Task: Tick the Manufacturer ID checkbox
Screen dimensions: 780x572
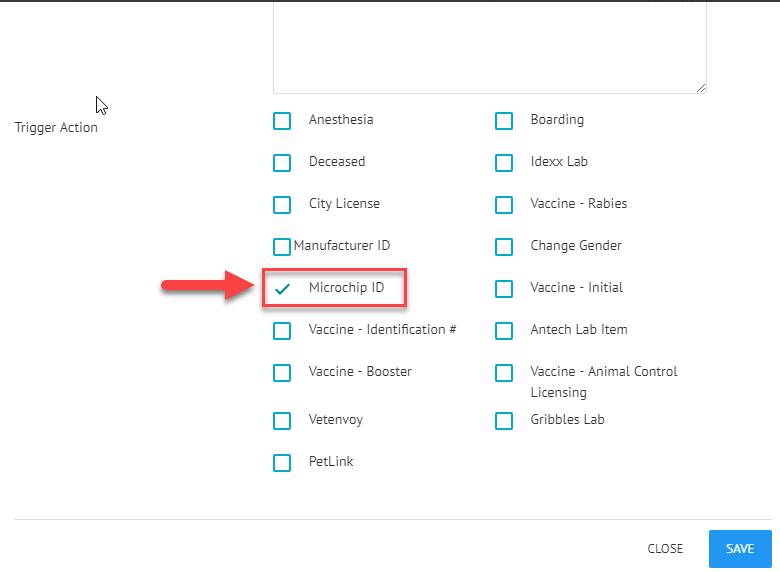Action: click(282, 247)
